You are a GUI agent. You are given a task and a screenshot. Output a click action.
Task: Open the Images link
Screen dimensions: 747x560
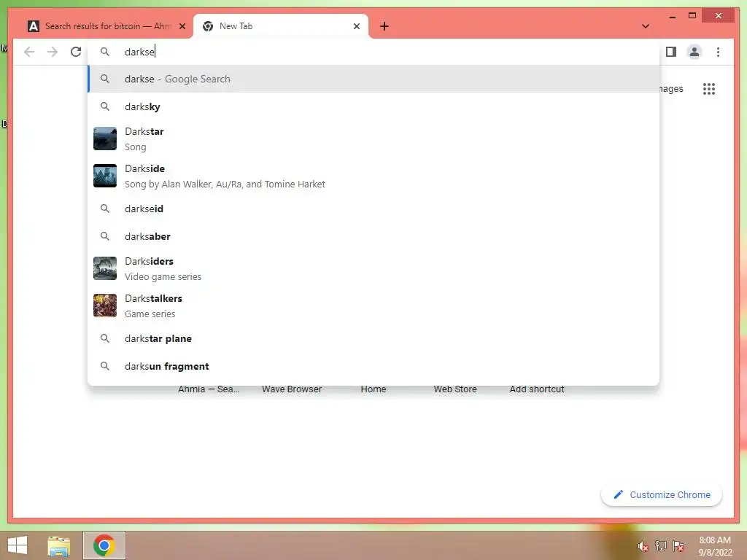(671, 89)
